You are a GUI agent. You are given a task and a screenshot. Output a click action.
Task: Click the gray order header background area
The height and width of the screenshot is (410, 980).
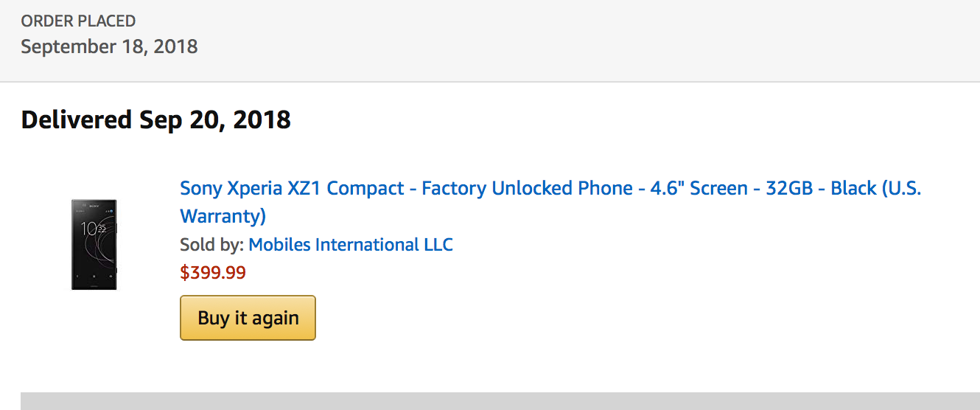click(589, 41)
